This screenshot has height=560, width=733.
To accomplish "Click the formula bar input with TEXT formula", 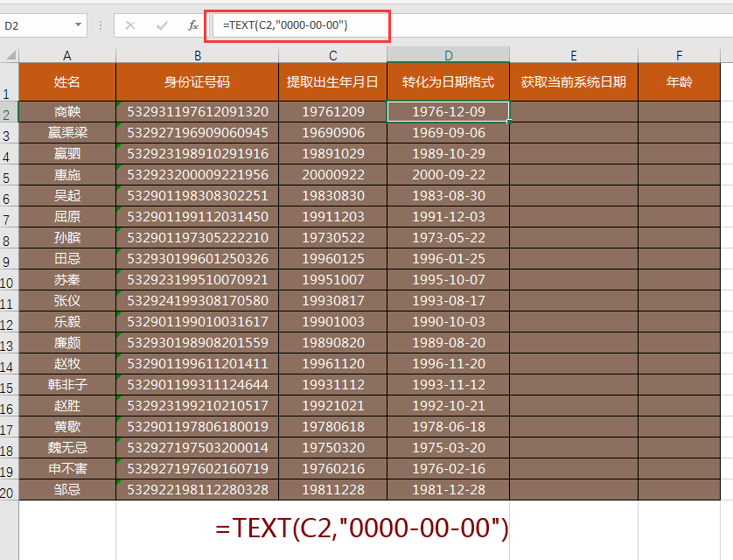I will click(x=472, y=25).
